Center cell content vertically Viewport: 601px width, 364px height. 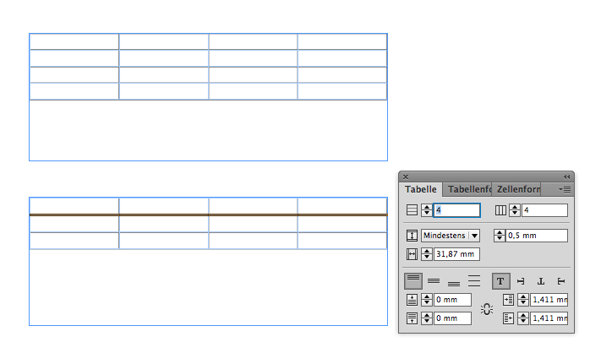pyautogui.click(x=434, y=280)
